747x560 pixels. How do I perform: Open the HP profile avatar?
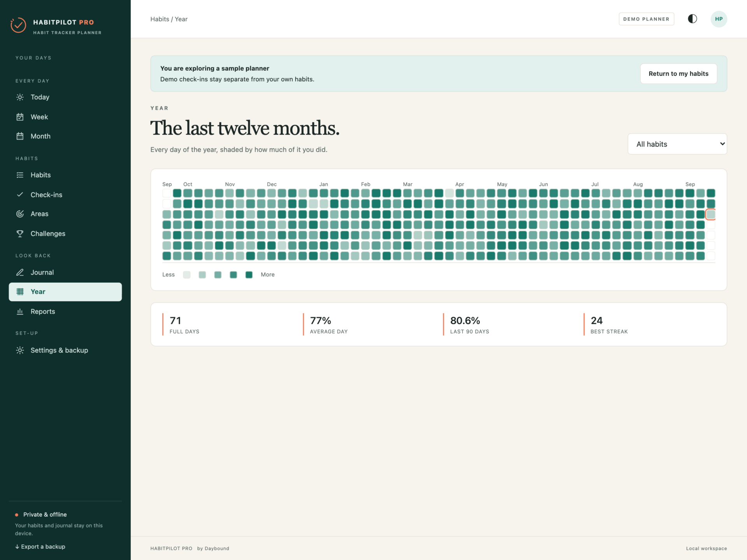pos(719,19)
